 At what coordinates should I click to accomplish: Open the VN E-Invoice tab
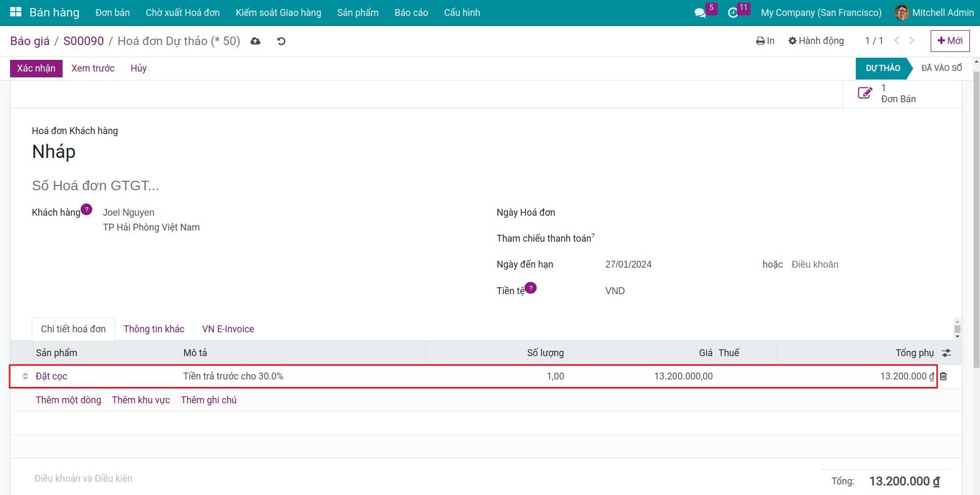[228, 329]
